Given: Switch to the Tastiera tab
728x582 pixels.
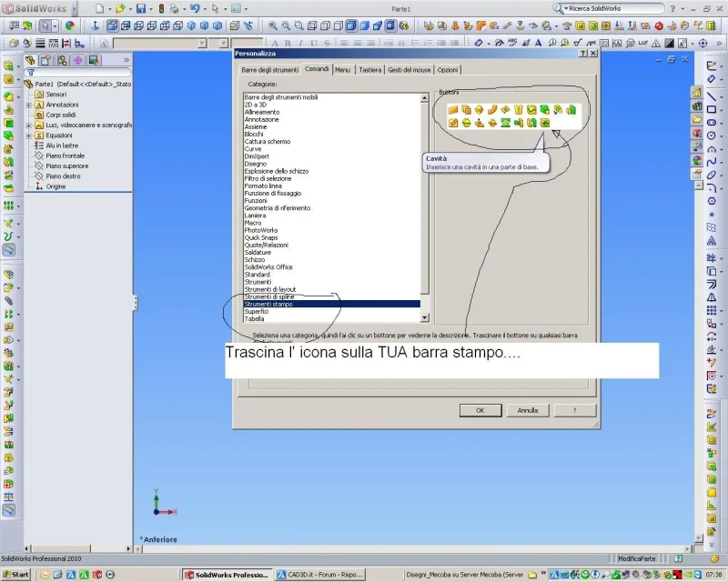Looking at the screenshot, I should [x=369, y=70].
